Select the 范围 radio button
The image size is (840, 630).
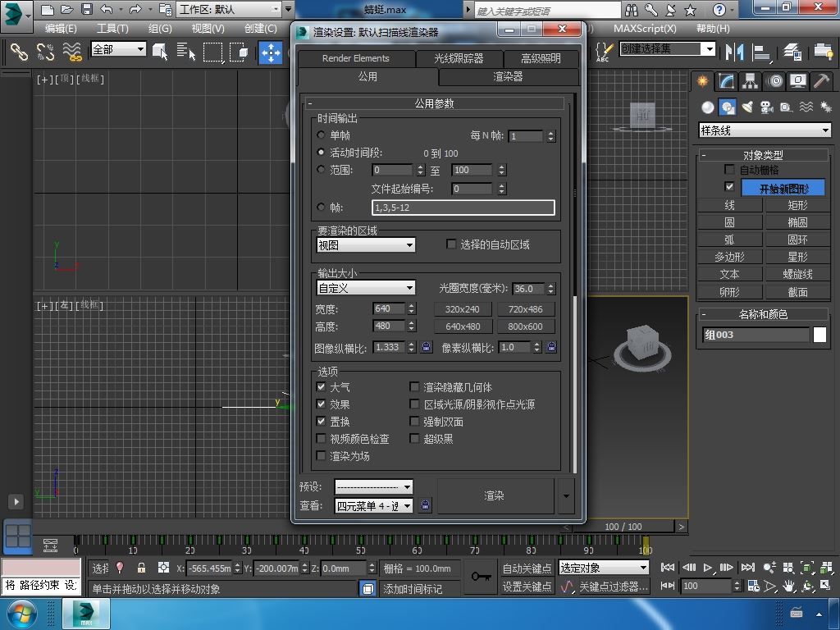click(x=321, y=170)
